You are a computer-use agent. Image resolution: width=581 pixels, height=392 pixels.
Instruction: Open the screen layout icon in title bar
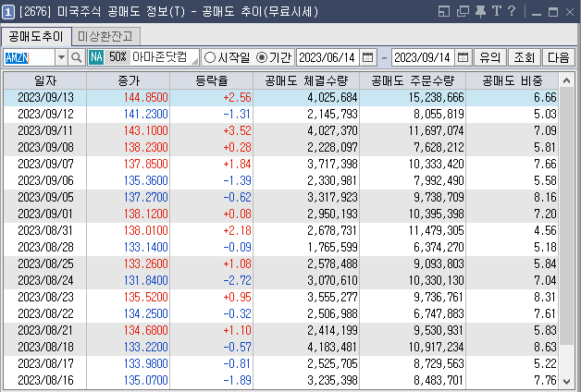pyautogui.click(x=443, y=11)
